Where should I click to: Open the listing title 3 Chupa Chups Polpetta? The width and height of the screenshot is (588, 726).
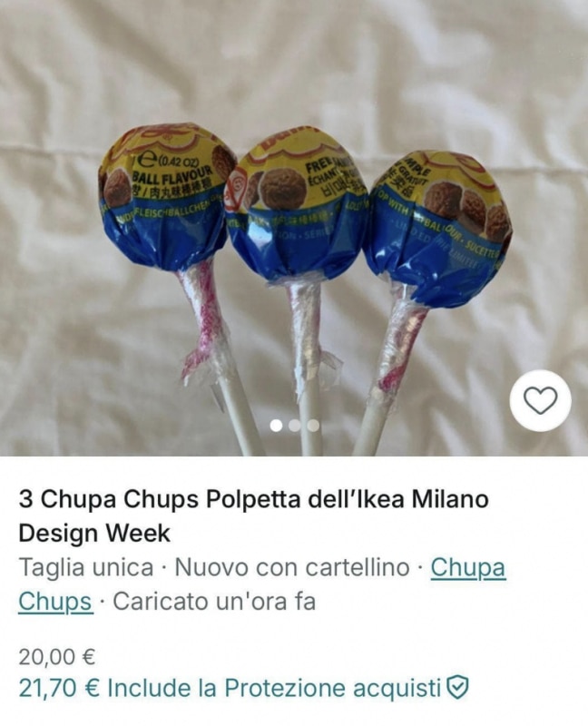pos(253,500)
